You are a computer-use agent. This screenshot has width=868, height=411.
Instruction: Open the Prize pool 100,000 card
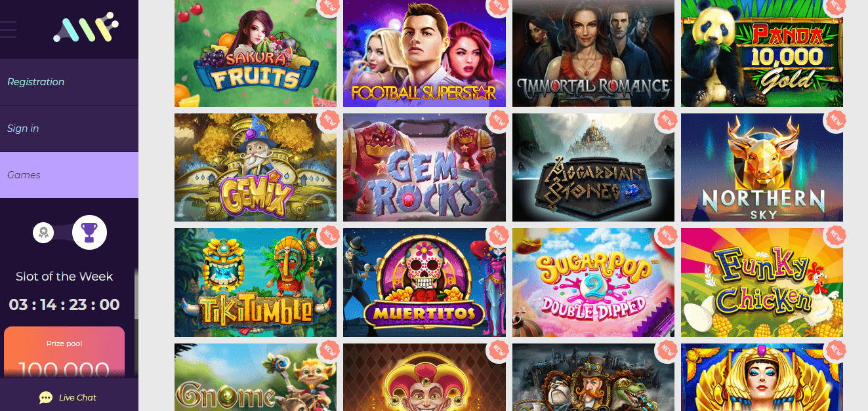(x=64, y=353)
